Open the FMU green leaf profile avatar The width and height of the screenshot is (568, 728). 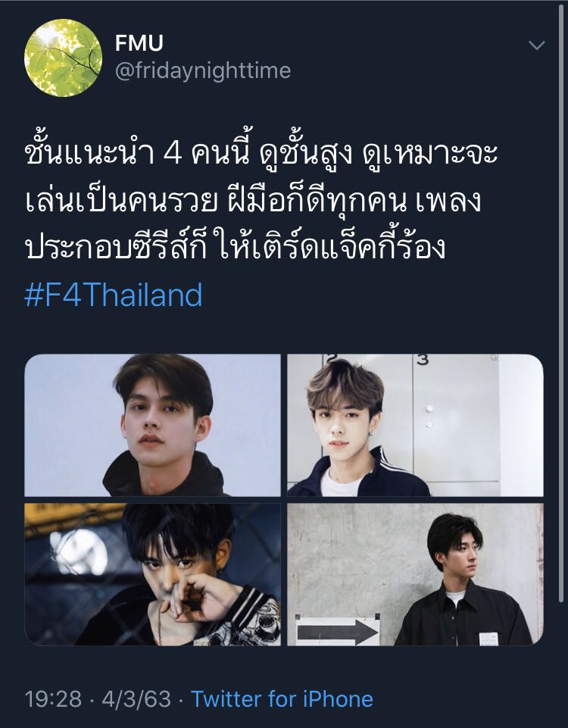(63, 58)
